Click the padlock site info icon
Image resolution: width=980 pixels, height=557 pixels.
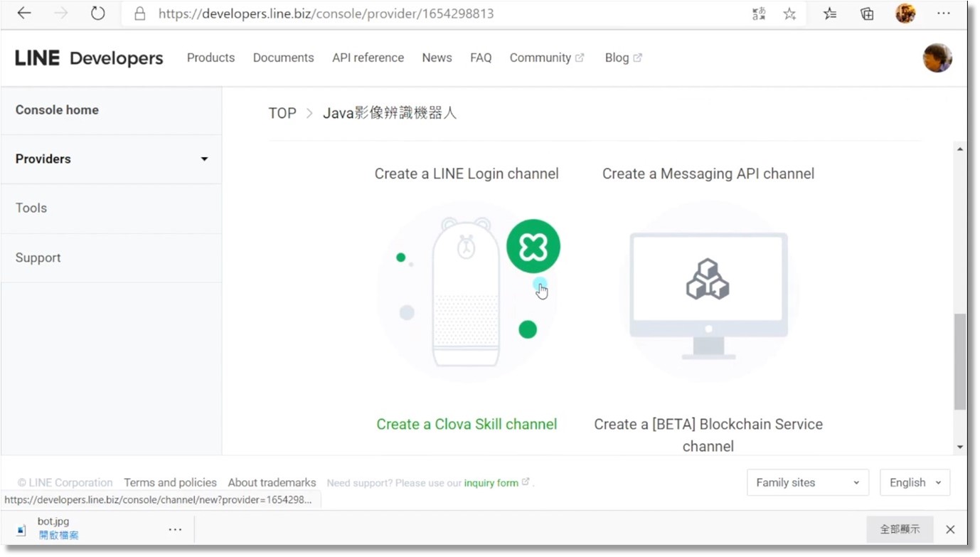tap(140, 14)
